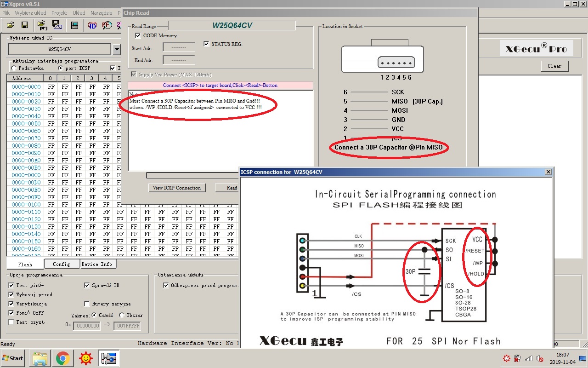Open the Projekt menu

point(59,13)
